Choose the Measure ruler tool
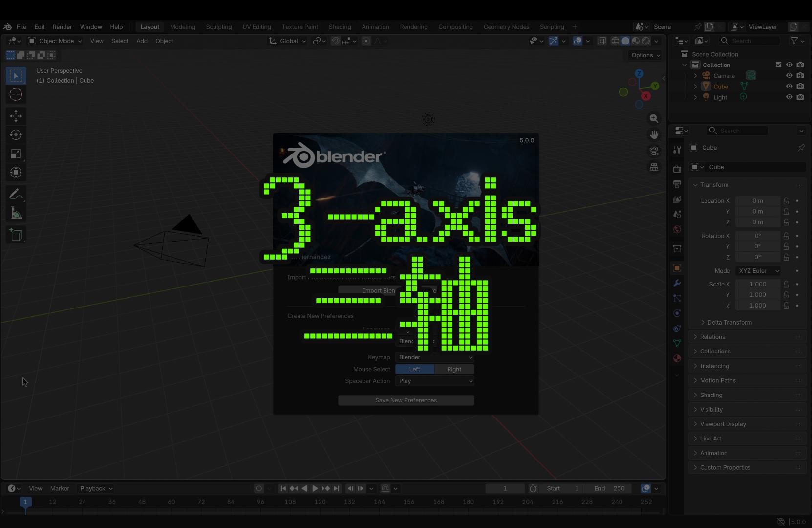The image size is (812, 528). [16, 213]
